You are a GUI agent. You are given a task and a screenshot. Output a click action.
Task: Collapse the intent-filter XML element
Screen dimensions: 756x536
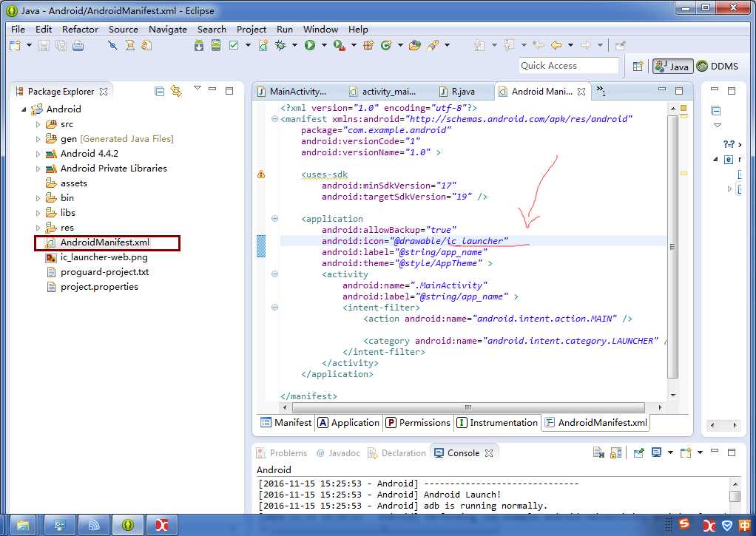coord(274,308)
